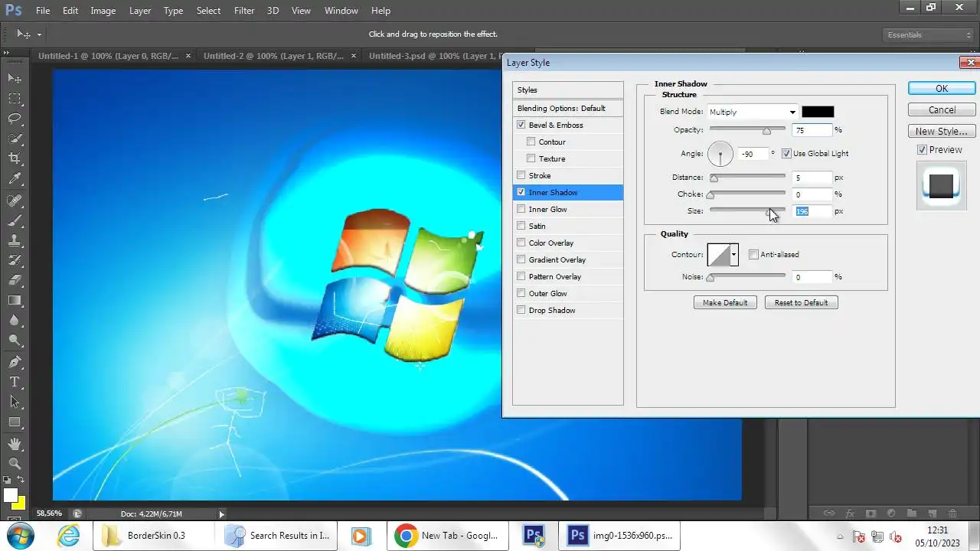Select the Pen tool
Screen dimensions: 980x551
point(15,361)
